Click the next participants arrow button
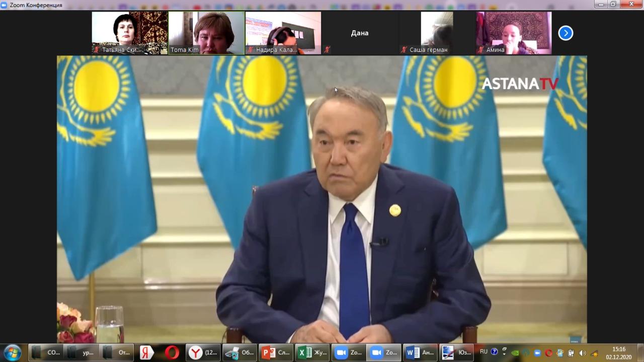Image resolution: width=644 pixels, height=362 pixels. (x=566, y=33)
